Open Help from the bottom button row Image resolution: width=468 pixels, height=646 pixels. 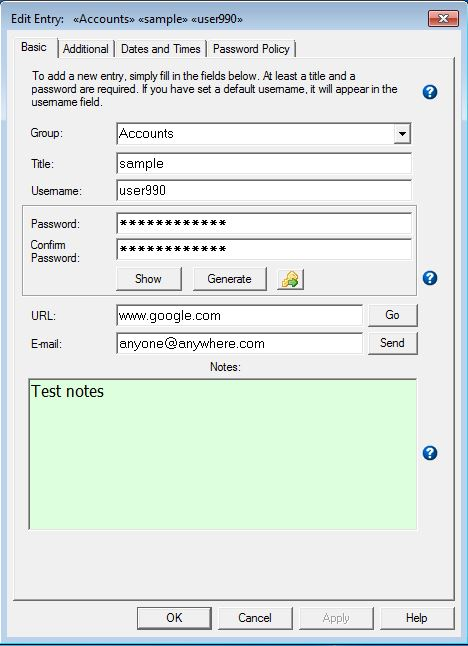point(417,618)
